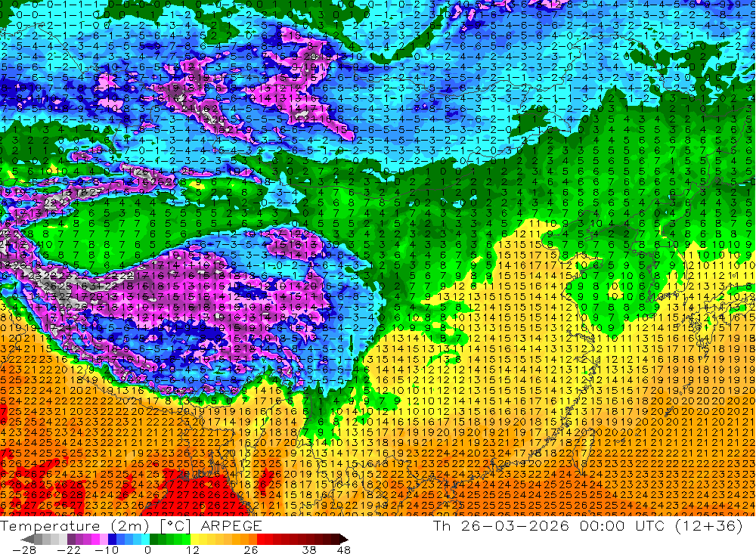Screen dimensions: 756x554
Task: Click the '-22' legend value
Action: (x=69, y=550)
